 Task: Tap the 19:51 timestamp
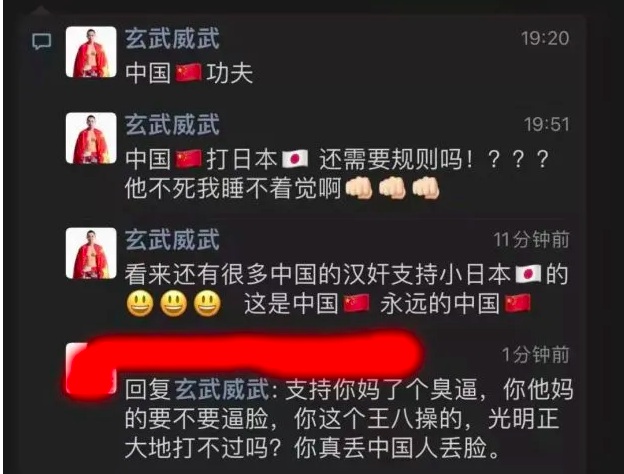pyautogui.click(x=547, y=125)
